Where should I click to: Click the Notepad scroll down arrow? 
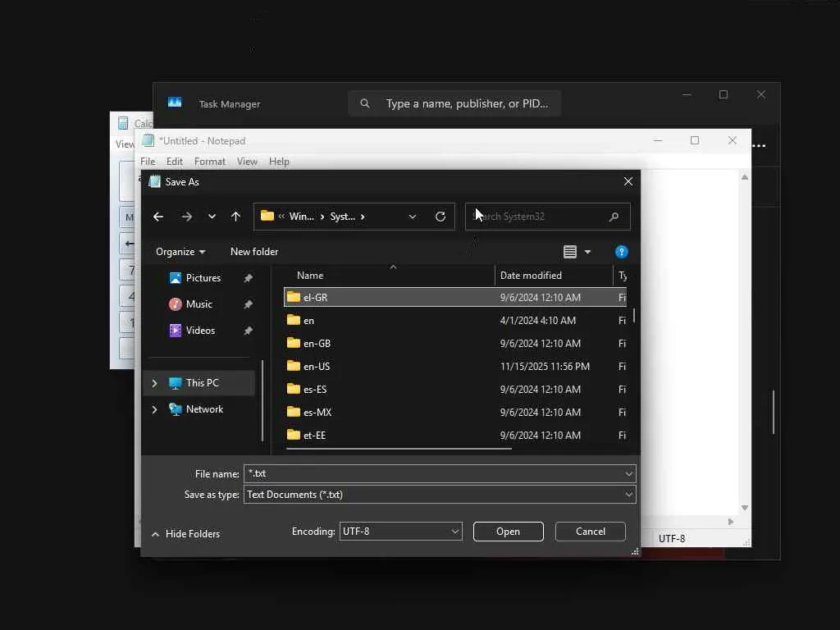click(x=745, y=507)
